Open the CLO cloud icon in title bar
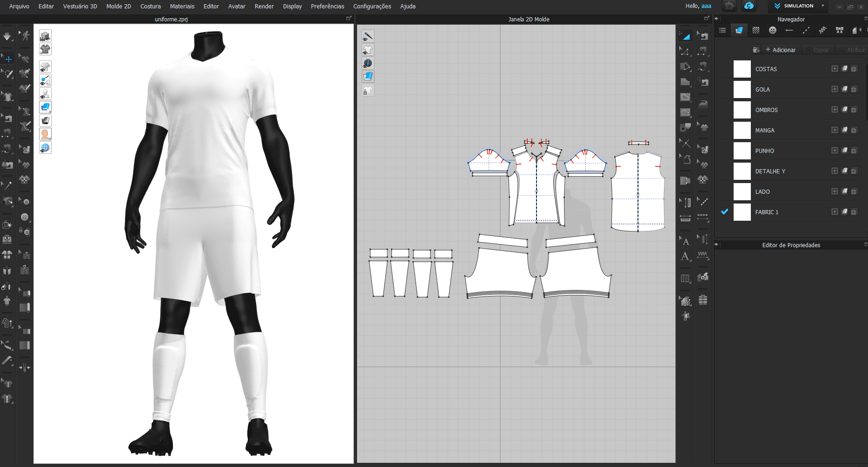 click(x=749, y=6)
